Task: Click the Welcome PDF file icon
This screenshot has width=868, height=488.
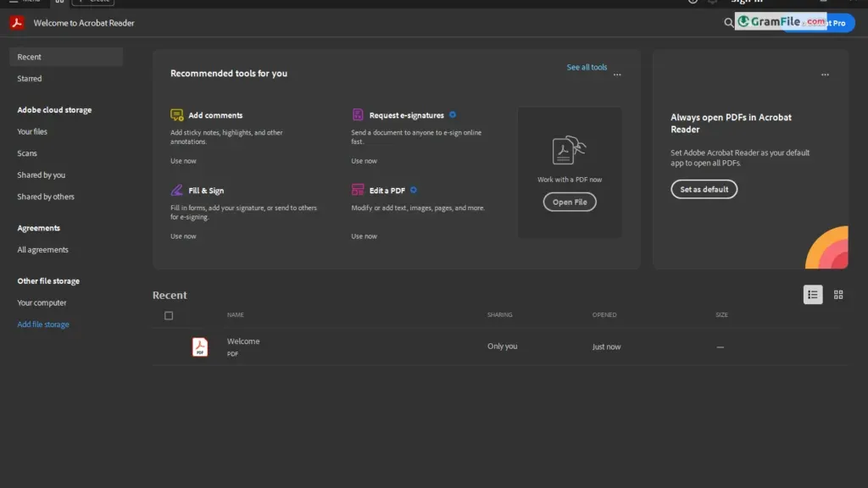Action: 200,347
